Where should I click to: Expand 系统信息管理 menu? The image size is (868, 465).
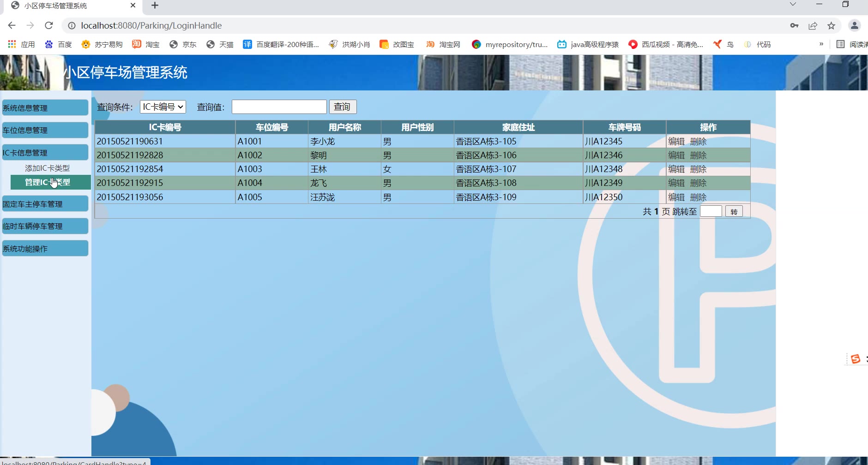pos(45,107)
